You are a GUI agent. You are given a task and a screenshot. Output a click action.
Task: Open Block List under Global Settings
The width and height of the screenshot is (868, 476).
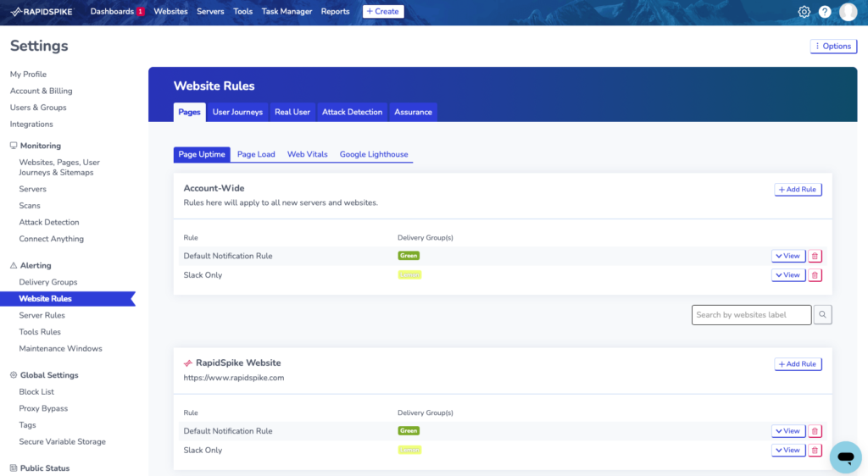click(x=36, y=391)
